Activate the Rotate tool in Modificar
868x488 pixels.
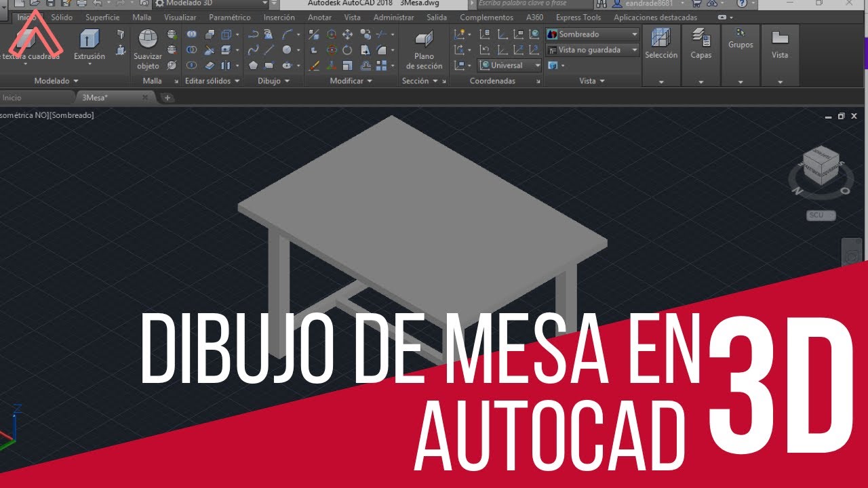pos(348,49)
